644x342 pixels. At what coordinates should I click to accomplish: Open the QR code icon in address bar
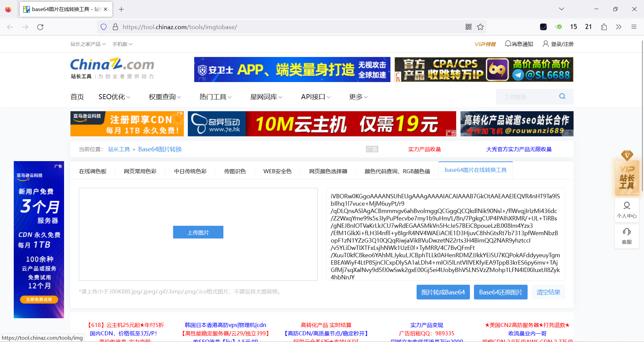point(468,27)
